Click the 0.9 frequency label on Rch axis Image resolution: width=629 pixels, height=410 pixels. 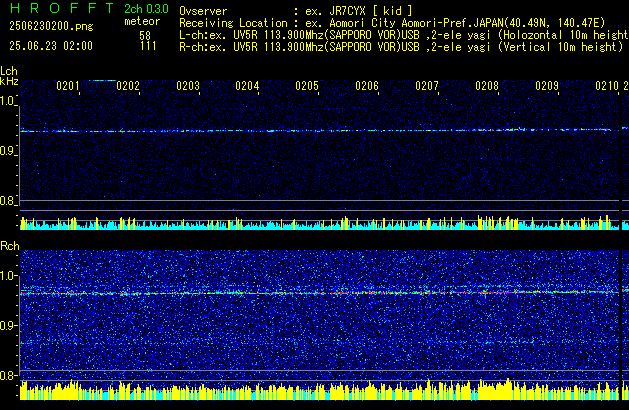pos(7,325)
